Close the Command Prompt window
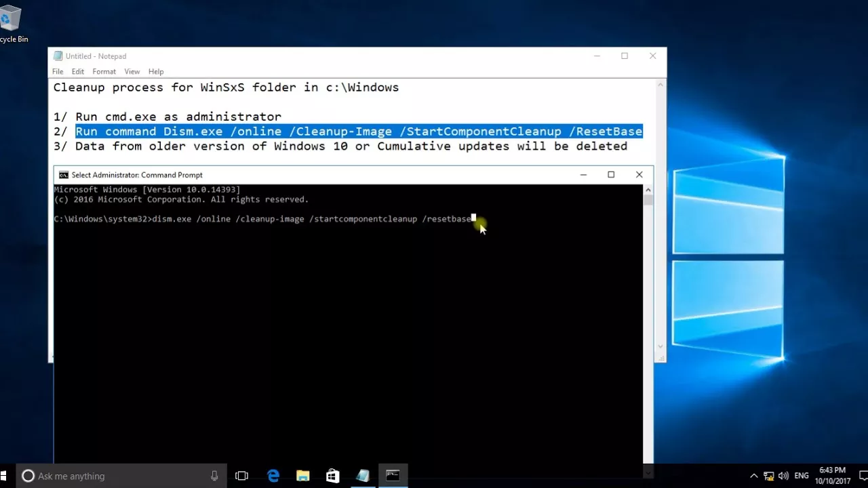This screenshot has height=488, width=868. pyautogui.click(x=639, y=175)
